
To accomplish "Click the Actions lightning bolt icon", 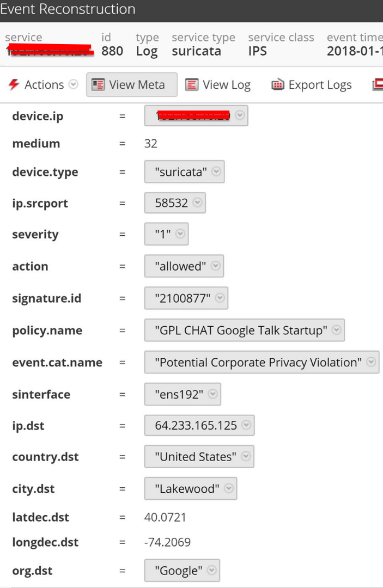I will tap(14, 85).
